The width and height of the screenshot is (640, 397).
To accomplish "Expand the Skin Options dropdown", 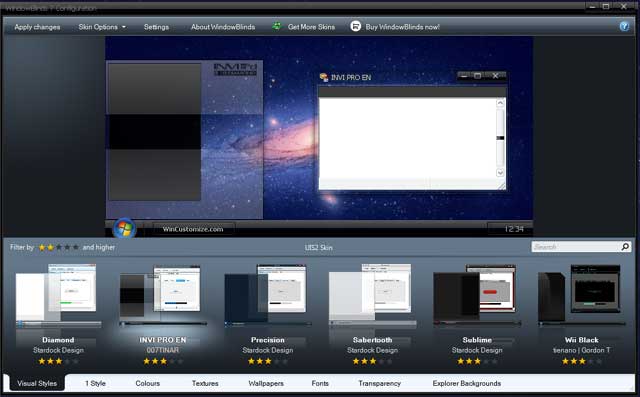I will click(x=102, y=27).
